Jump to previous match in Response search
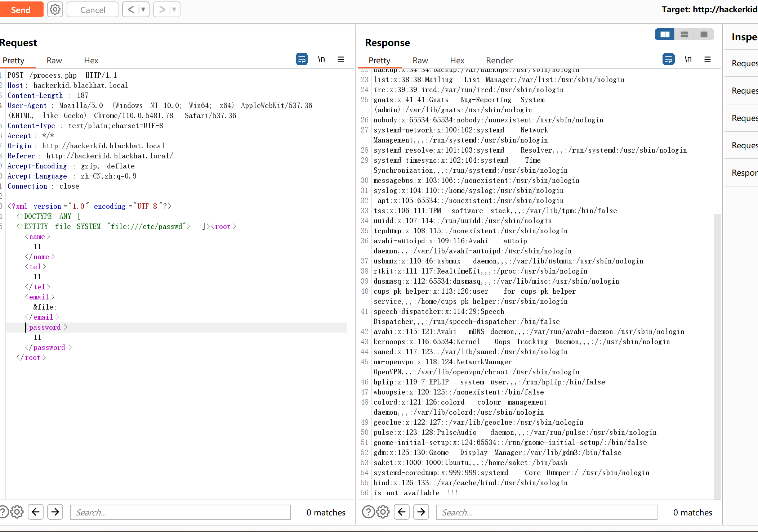The height and width of the screenshot is (532, 758). click(x=402, y=512)
